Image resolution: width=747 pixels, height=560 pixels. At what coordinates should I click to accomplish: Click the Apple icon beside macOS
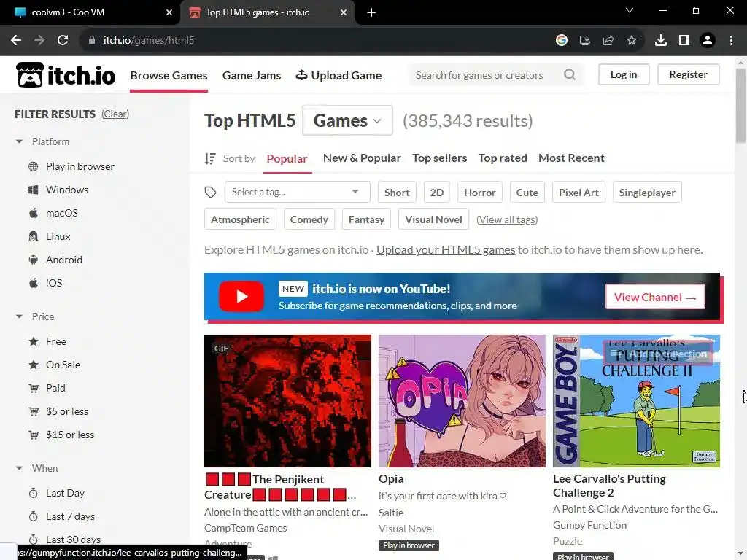coord(34,213)
